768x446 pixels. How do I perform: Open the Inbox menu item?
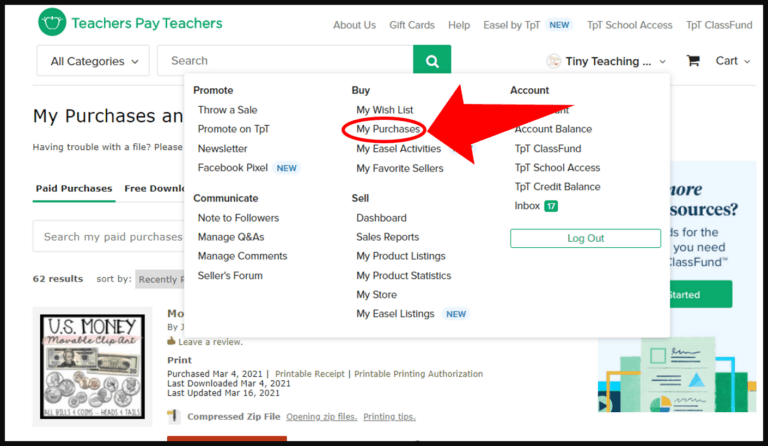(527, 206)
